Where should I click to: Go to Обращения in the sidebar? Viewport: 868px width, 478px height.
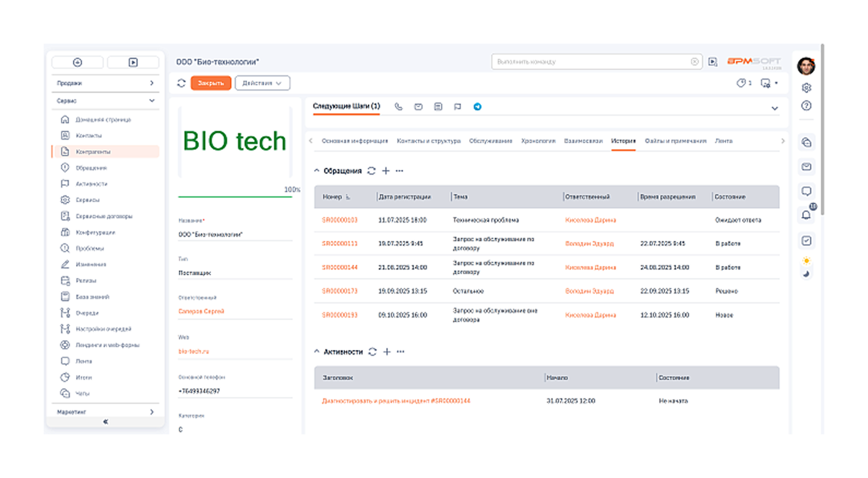point(91,168)
